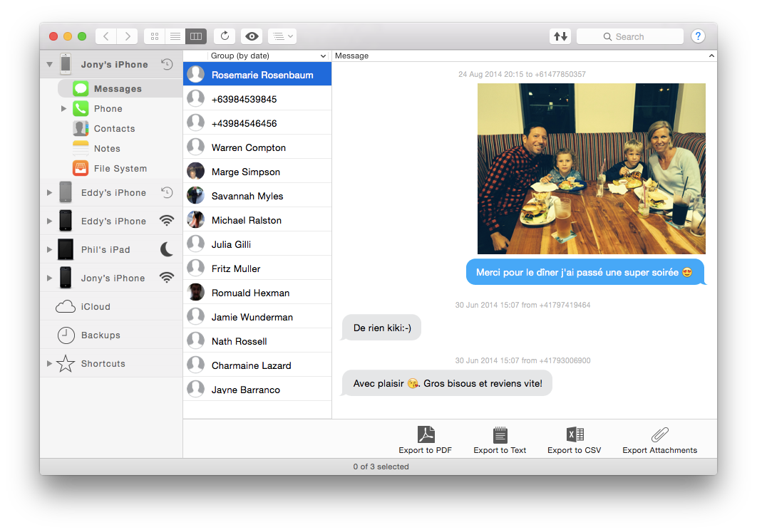Select the +43984546456 conversation
This screenshot has width=757, height=532.
click(257, 123)
